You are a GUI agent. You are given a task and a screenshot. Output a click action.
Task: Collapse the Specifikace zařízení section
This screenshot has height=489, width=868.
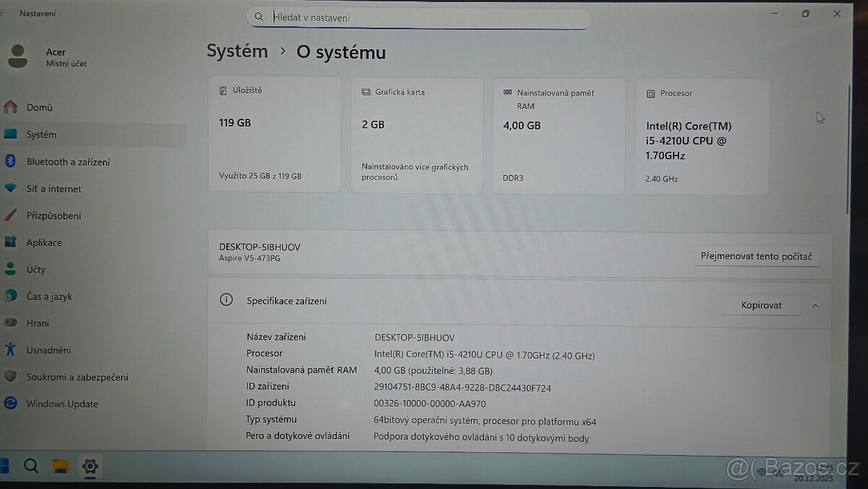[x=817, y=305]
